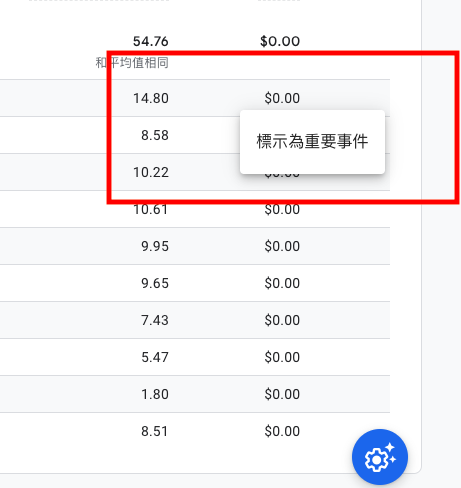Click $0.00 in the 1.80 row

pos(282,394)
